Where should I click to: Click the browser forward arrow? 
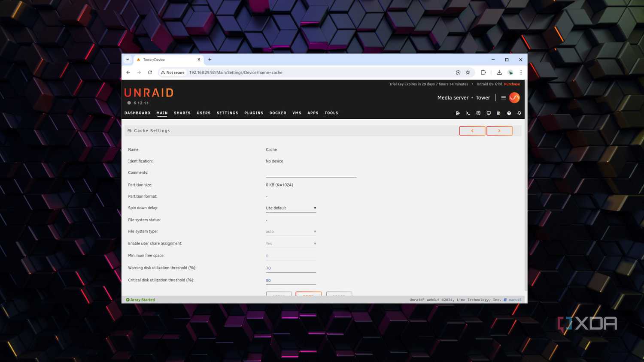(139, 72)
